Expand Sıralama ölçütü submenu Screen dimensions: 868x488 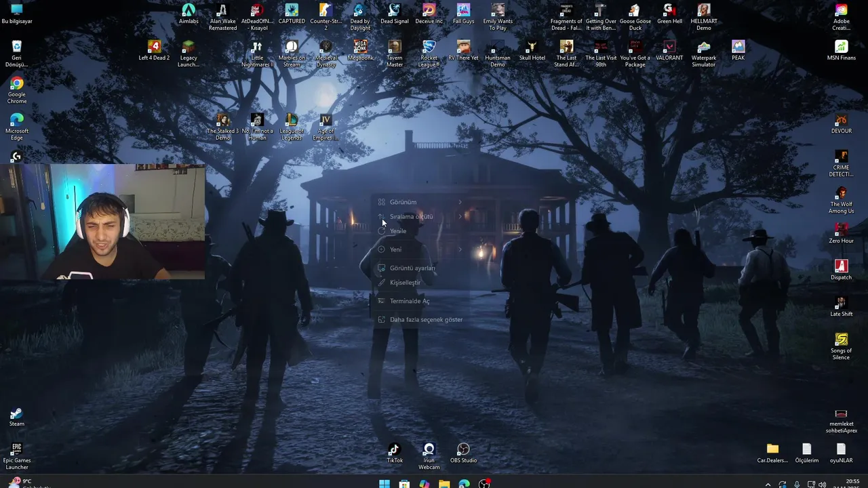pyautogui.click(x=420, y=216)
